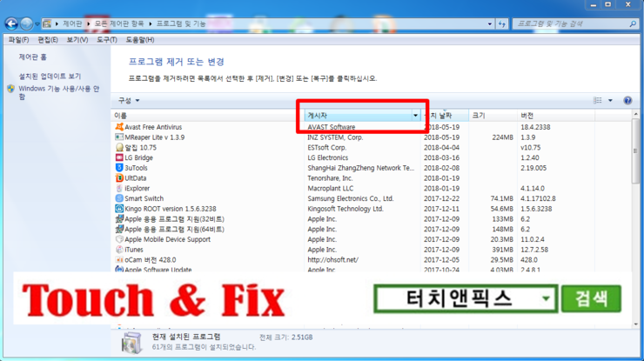Open the 구성 dropdown
644x361 pixels.
pos(129,101)
